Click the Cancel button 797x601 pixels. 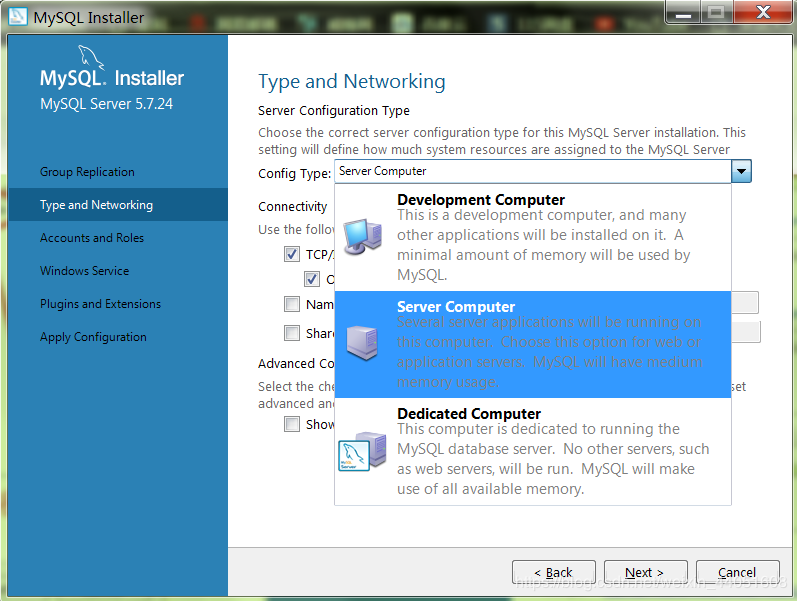[x=738, y=573]
